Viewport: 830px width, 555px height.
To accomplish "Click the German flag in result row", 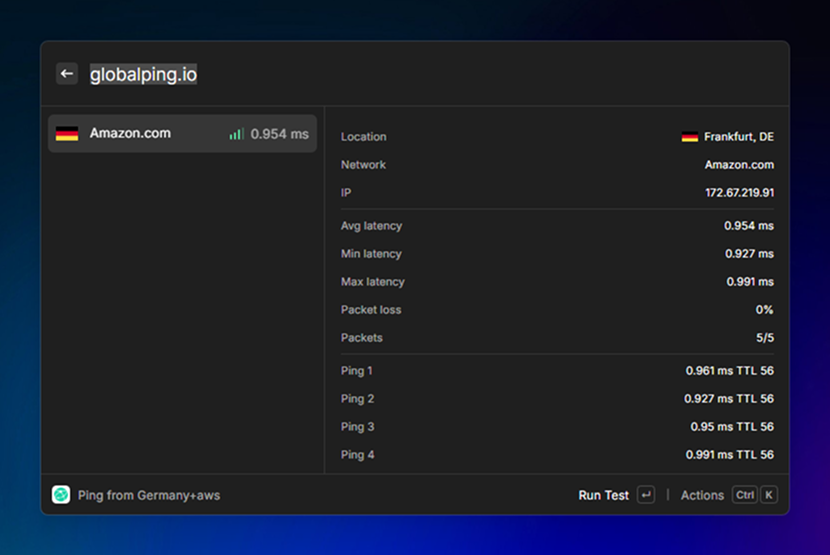I will [67, 133].
